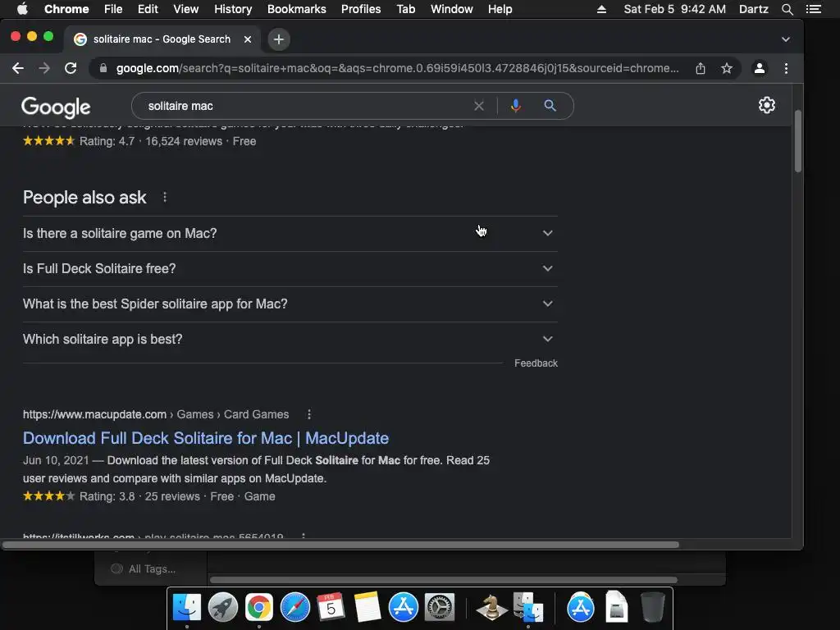Close the solitaire mac search tab
The image size is (840, 630).
pos(248,39)
